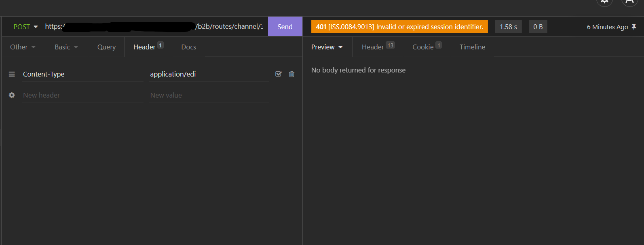Viewport: 644px width, 245px height.
Task: Click the drag handle beside Content-Type
Action: 12,74
